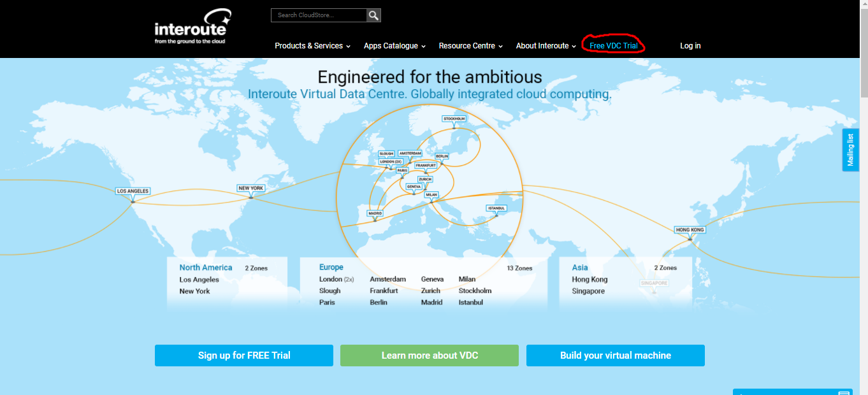
Task: Click Slough in Europe list
Action: click(330, 291)
